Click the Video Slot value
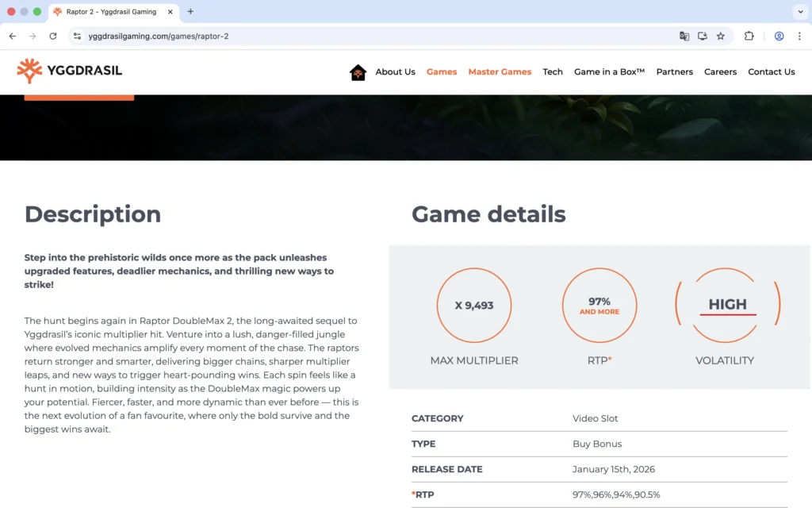The image size is (812, 508). click(x=595, y=418)
